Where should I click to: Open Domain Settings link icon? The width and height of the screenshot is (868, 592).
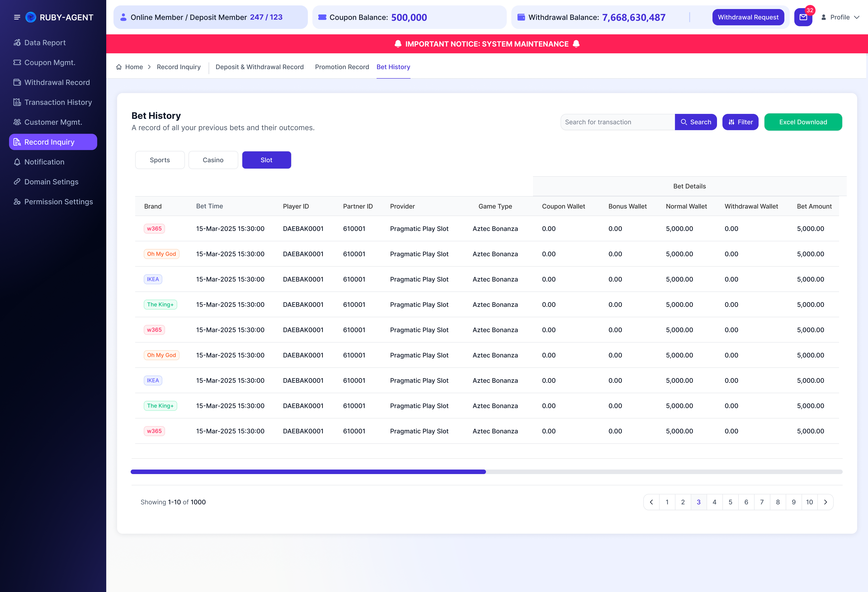click(x=17, y=182)
